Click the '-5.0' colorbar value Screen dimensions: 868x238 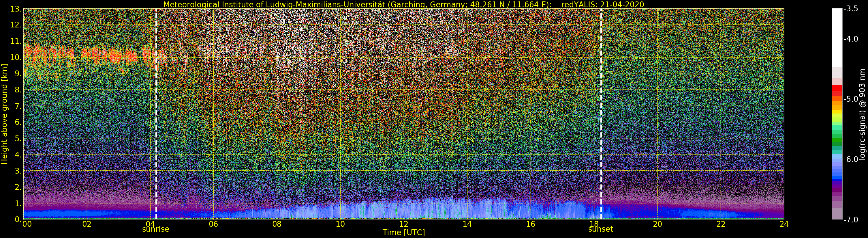coord(851,99)
